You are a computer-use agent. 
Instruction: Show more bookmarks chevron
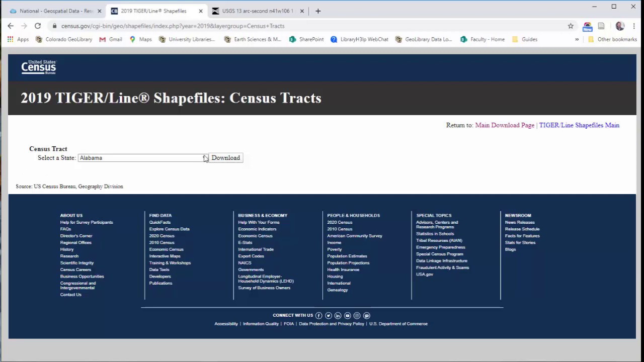click(577, 39)
